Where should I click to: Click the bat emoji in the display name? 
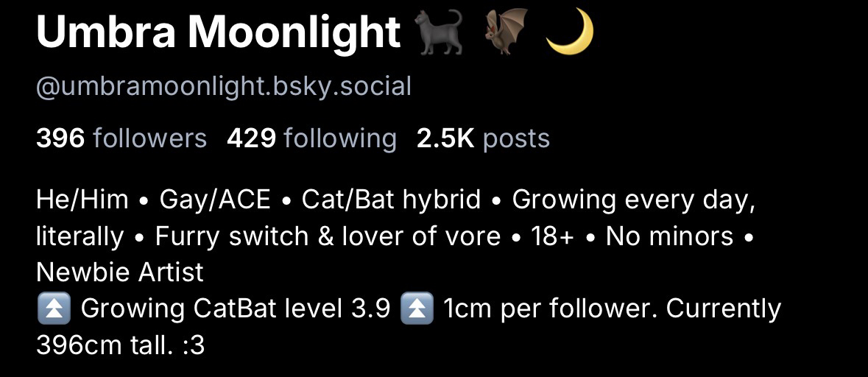pyautogui.click(x=506, y=32)
